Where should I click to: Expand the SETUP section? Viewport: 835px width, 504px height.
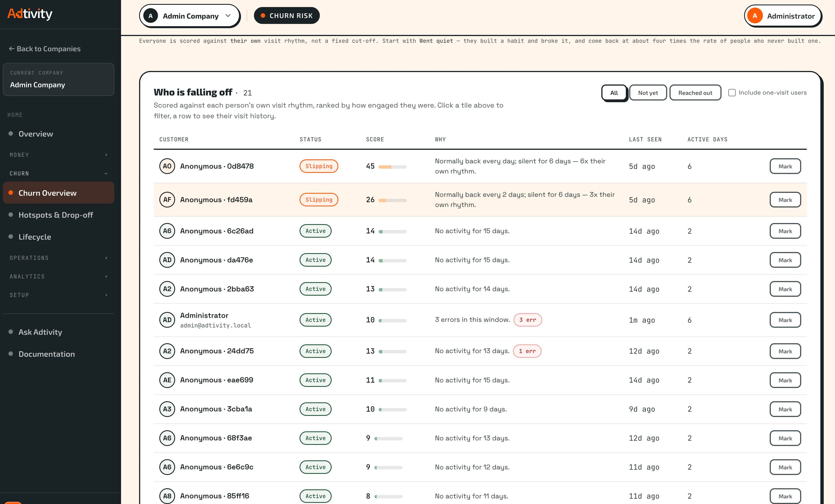58,295
